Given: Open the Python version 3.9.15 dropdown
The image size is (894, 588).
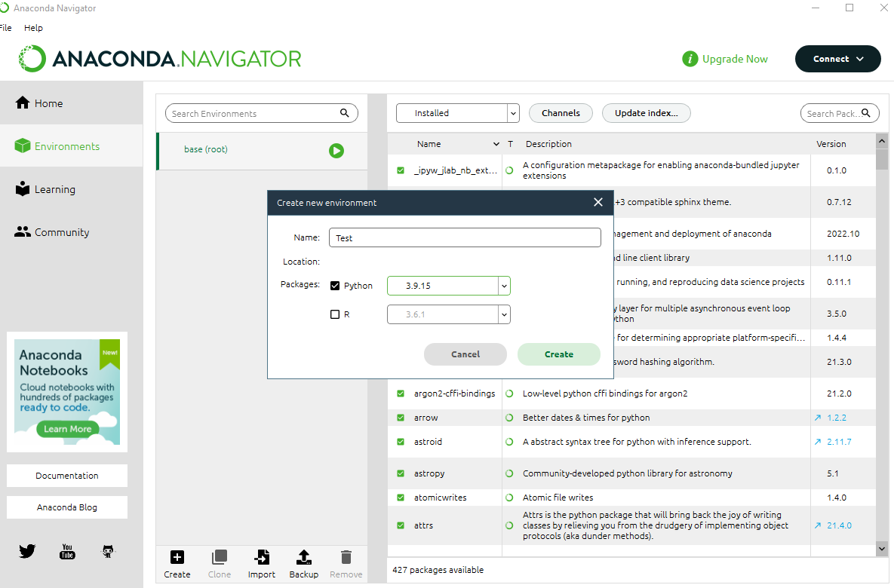Looking at the screenshot, I should pos(449,286).
